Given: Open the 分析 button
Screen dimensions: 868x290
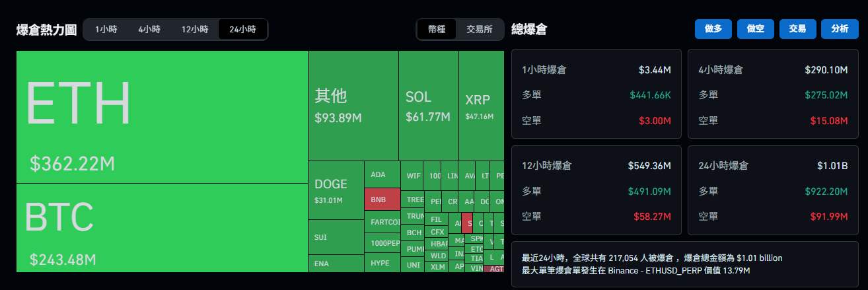Looking at the screenshot, I should click(x=840, y=29).
